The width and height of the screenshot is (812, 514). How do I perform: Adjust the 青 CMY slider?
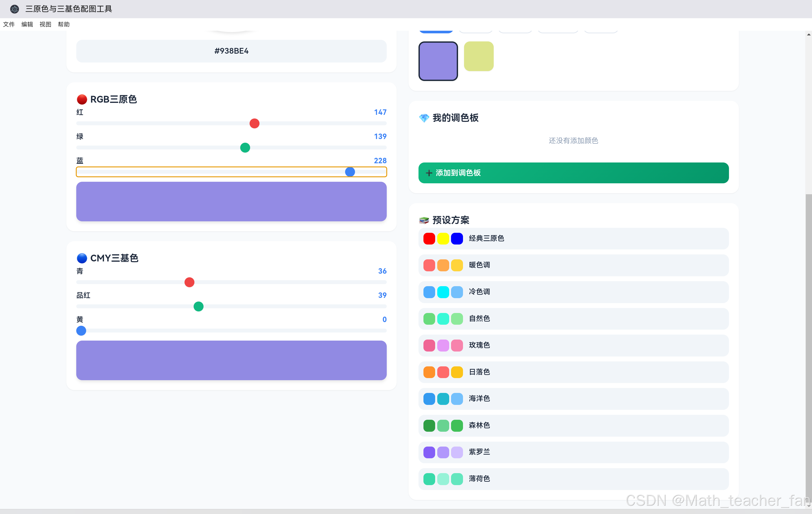(231, 282)
